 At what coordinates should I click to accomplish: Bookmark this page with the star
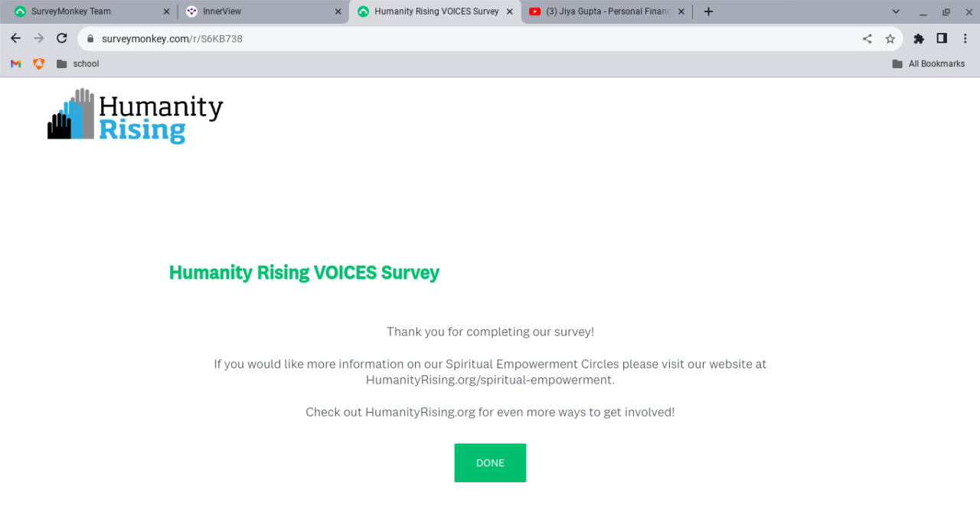click(890, 38)
